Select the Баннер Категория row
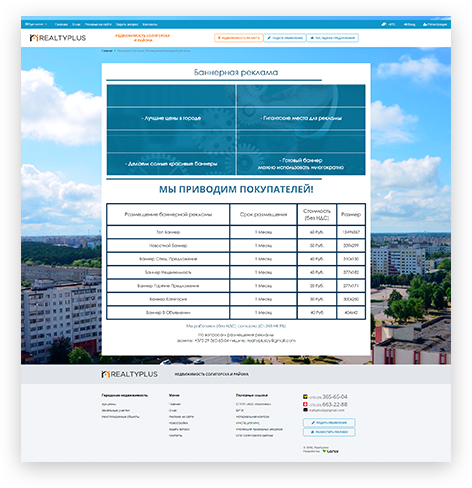472x488 pixels. coord(236,299)
